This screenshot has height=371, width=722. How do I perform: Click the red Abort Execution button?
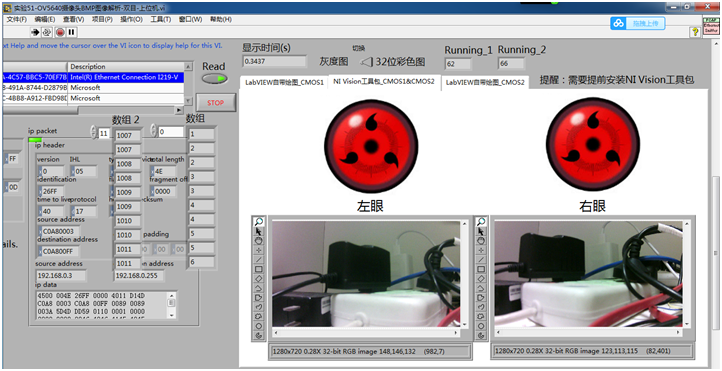[60, 32]
